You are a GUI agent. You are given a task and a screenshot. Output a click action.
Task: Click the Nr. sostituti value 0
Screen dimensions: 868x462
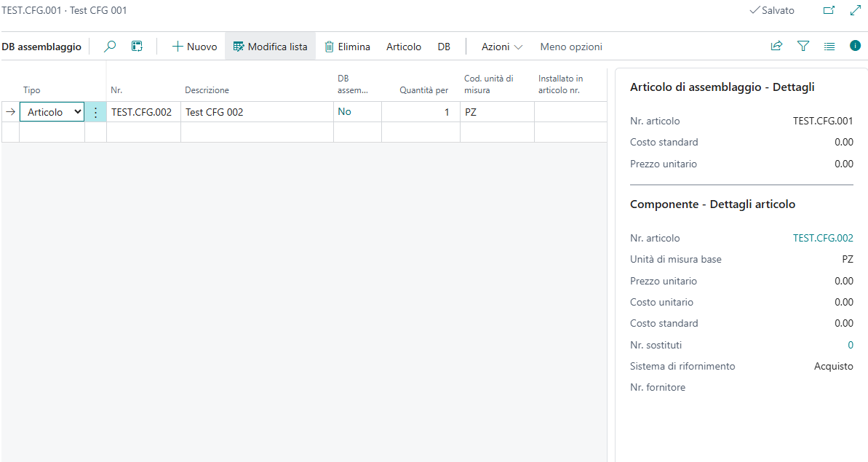point(851,345)
